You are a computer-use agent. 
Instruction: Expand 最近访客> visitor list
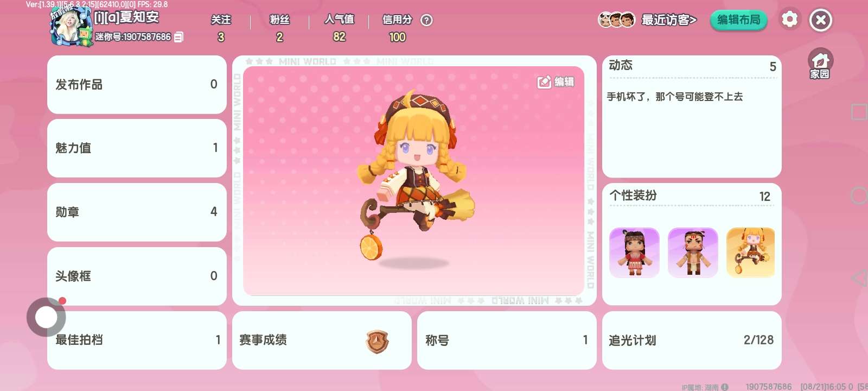669,20
